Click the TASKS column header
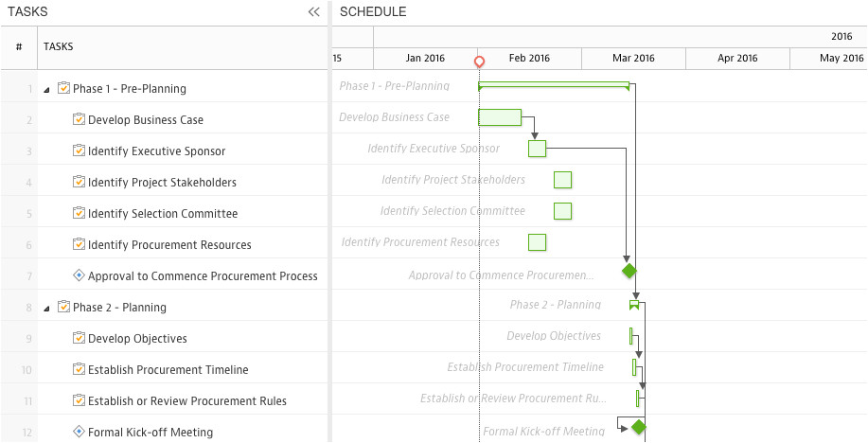Image resolution: width=868 pixels, height=443 pixels. (59, 46)
